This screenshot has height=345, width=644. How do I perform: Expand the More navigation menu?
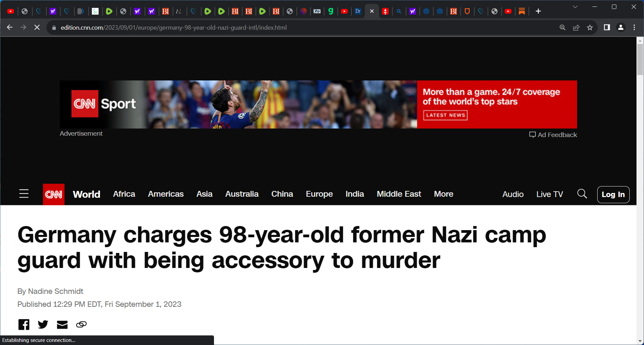click(x=444, y=194)
